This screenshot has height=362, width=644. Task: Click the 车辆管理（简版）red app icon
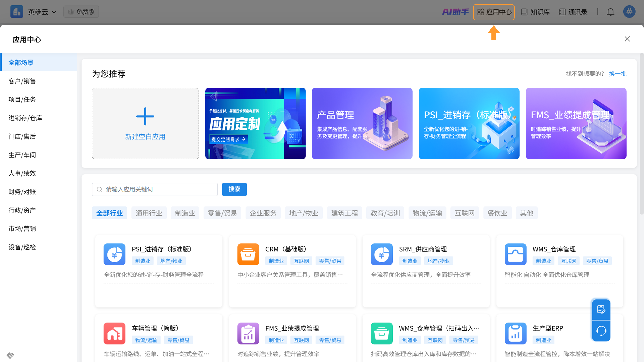click(x=115, y=333)
